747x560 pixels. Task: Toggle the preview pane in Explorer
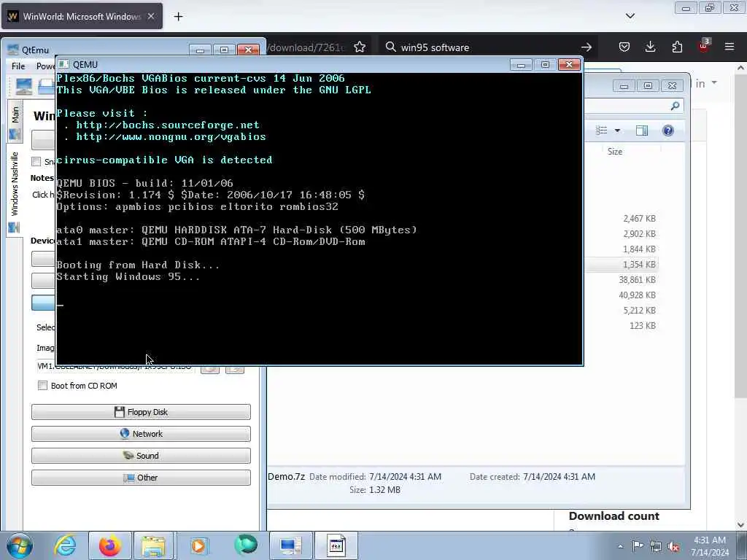tap(642, 131)
